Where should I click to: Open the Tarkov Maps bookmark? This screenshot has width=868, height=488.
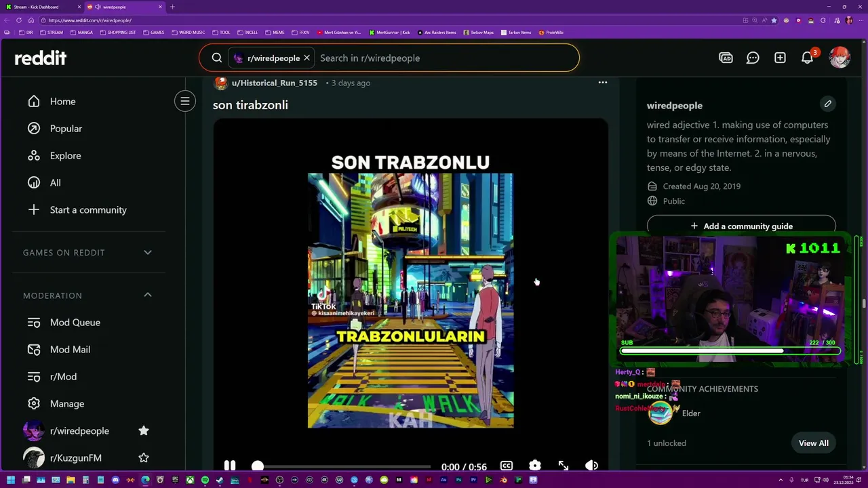pyautogui.click(x=478, y=33)
